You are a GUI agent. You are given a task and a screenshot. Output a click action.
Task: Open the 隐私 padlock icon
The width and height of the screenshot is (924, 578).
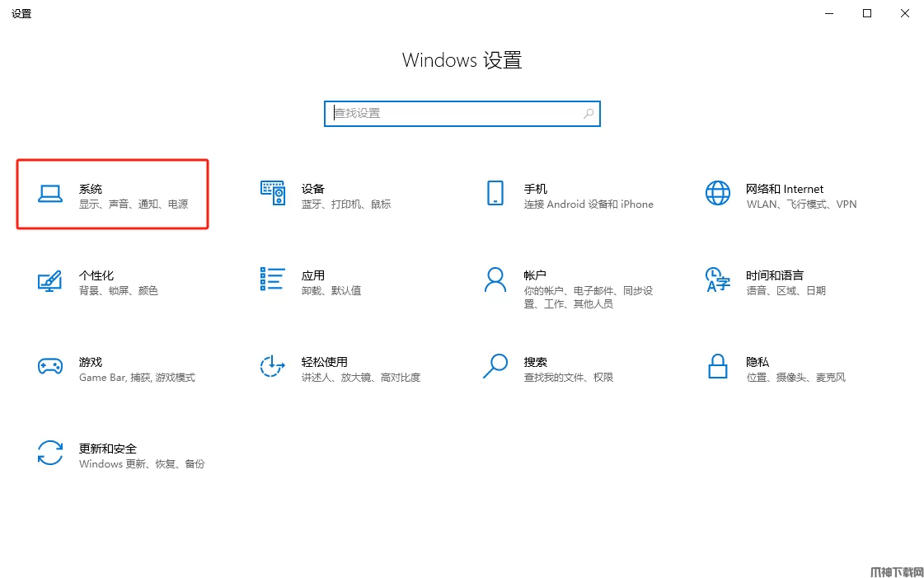[717, 366]
